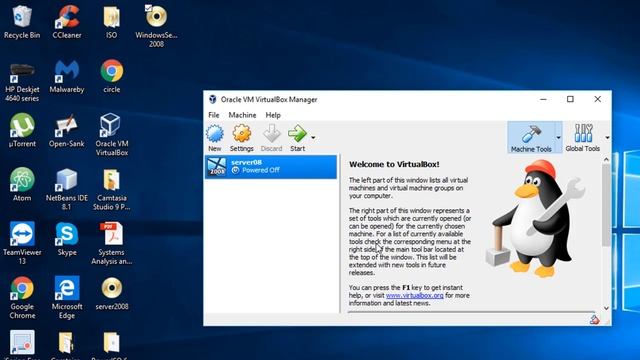Click the Discard toolbar icon
Viewport: 640px width, 360px height.
tap(271, 138)
